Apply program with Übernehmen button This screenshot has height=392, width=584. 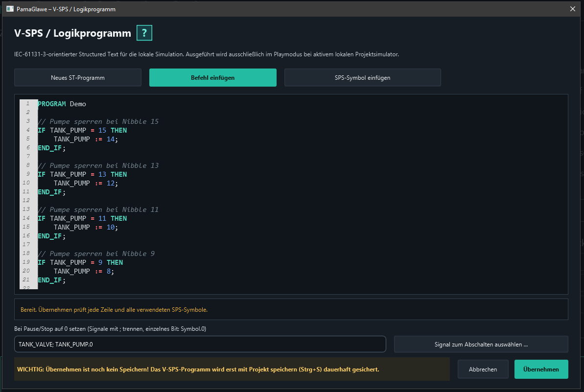point(541,369)
